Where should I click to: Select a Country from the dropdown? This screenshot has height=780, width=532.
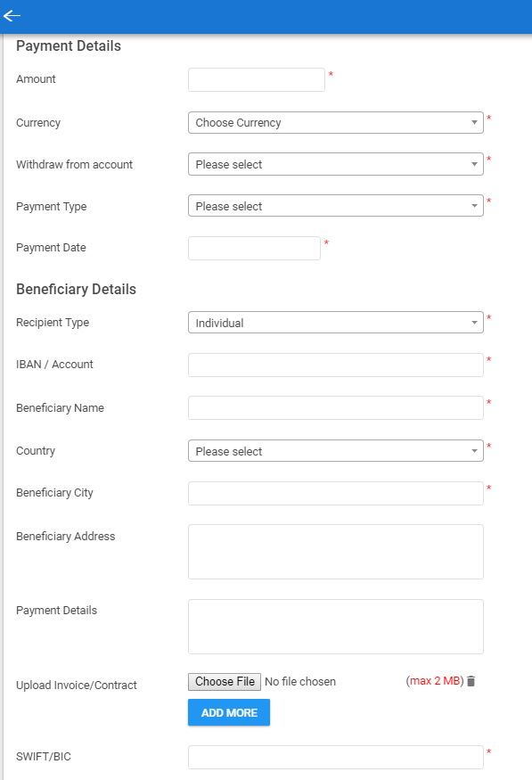click(336, 451)
